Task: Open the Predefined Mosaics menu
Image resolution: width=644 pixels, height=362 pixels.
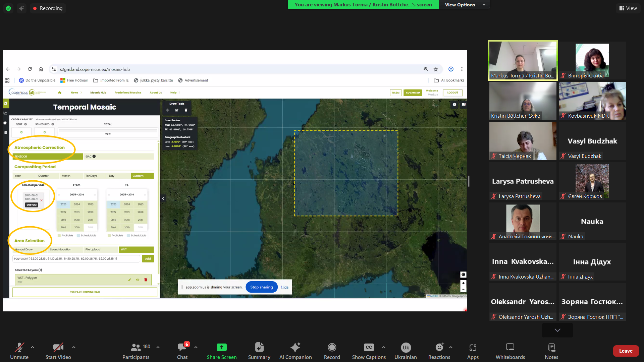Action: [x=128, y=93]
